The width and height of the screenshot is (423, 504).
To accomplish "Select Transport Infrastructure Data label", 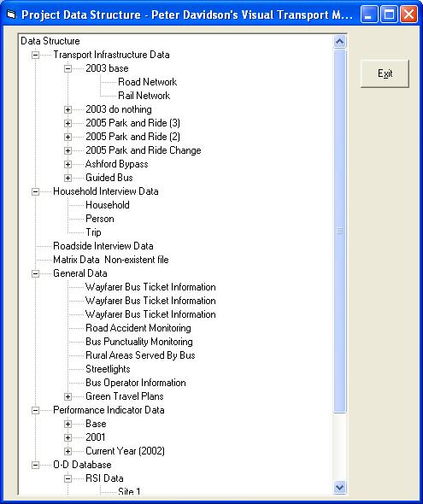I will pos(111,55).
